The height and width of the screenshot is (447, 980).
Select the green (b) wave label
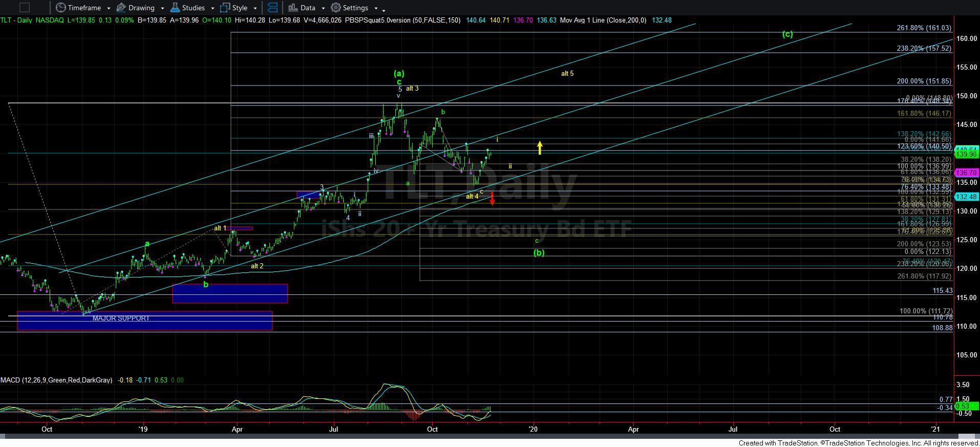pos(539,252)
